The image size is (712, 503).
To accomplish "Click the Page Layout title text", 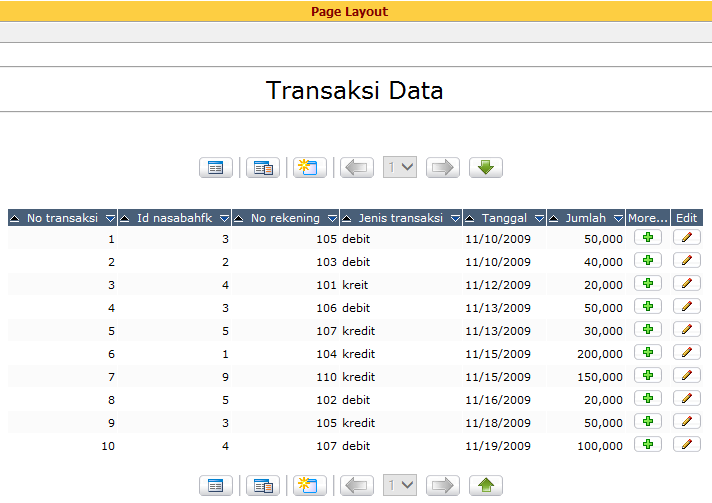I will [350, 11].
